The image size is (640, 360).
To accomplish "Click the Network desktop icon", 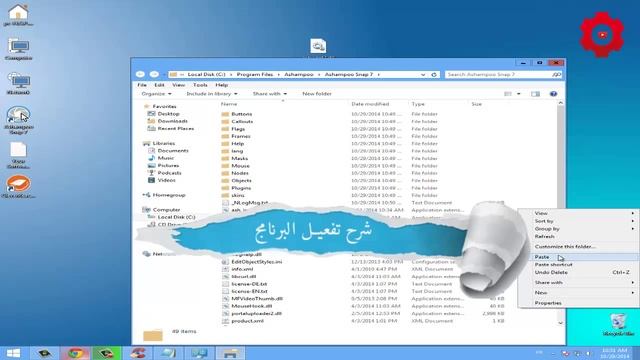I will [18, 84].
